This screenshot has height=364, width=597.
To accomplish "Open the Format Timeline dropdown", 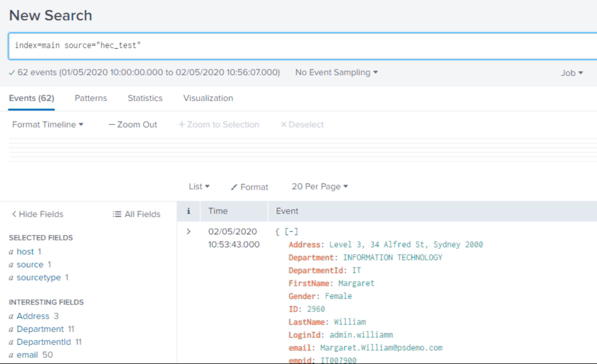I will tap(48, 125).
